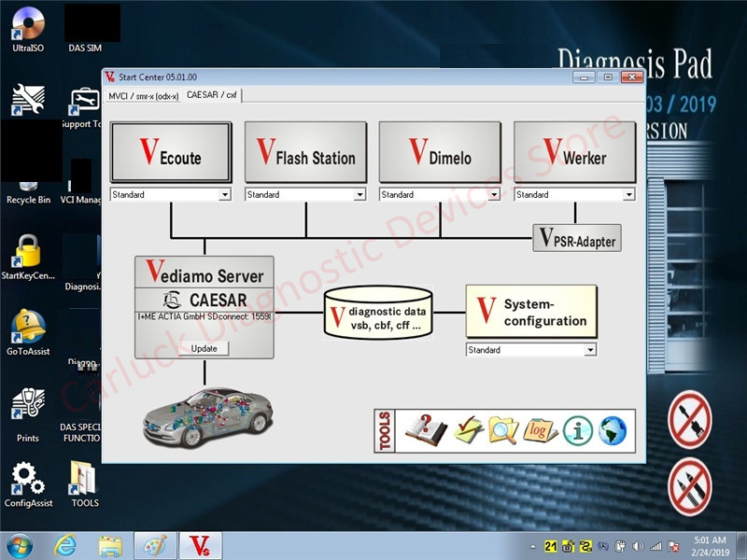This screenshot has height=560, width=747.
Task: Open the log folder tool
Action: (540, 430)
